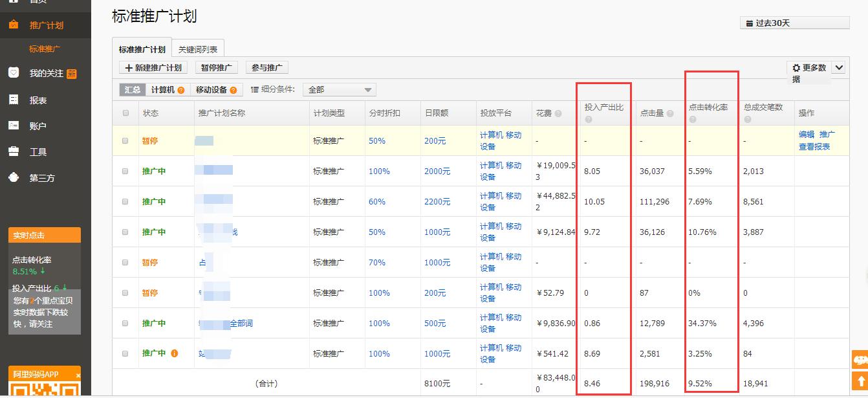This screenshot has width=868, height=398.
Task: Expand the chevron next to 更多数据
Action: click(x=839, y=67)
